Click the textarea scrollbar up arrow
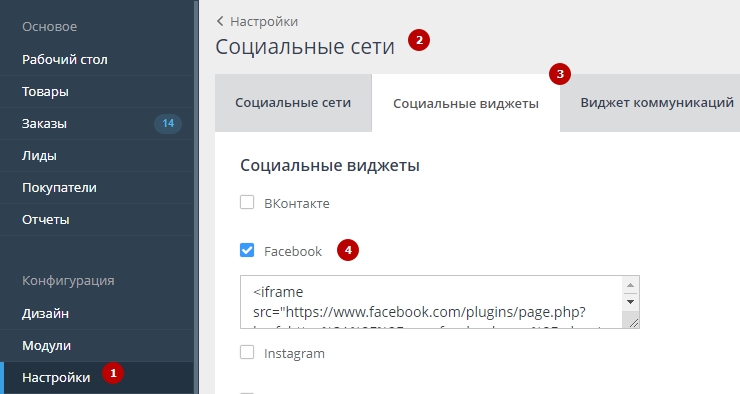740x394 pixels. click(631, 285)
